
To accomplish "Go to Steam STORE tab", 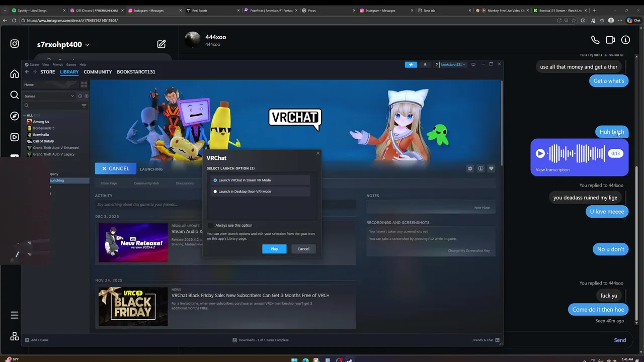I will pos(48,72).
